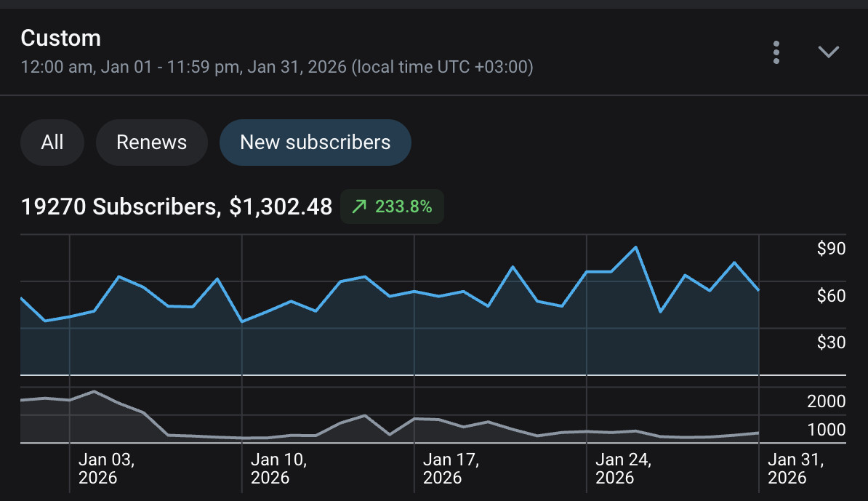Click the $30 axis label

tap(831, 342)
